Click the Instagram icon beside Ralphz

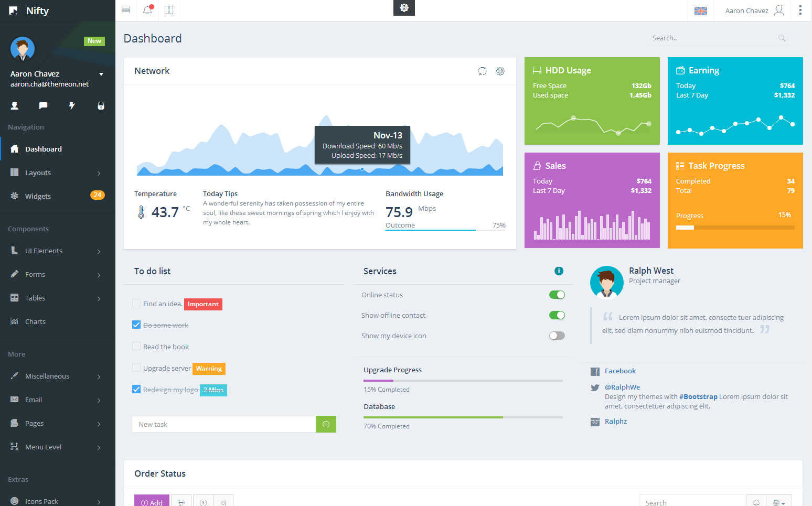pos(595,422)
